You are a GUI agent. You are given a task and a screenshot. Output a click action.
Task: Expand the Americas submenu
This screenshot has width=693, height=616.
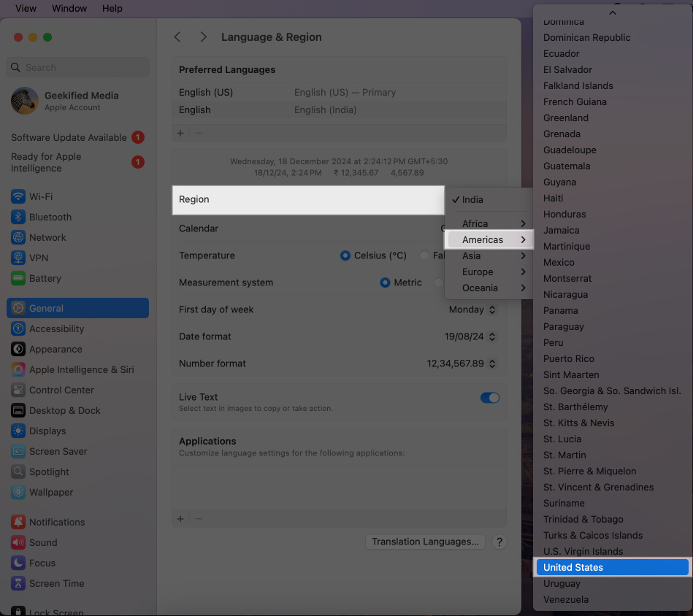point(489,239)
